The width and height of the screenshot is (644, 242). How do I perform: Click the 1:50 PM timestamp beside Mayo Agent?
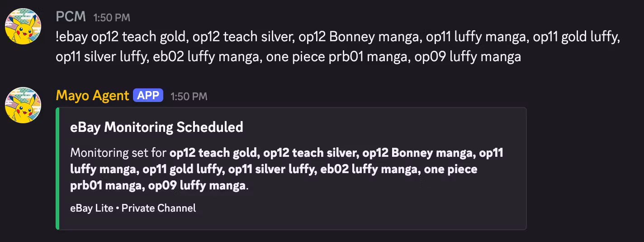coord(189,96)
